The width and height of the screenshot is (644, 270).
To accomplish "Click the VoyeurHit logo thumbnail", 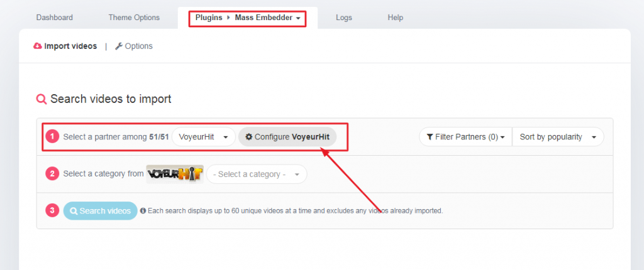I will 175,174.
